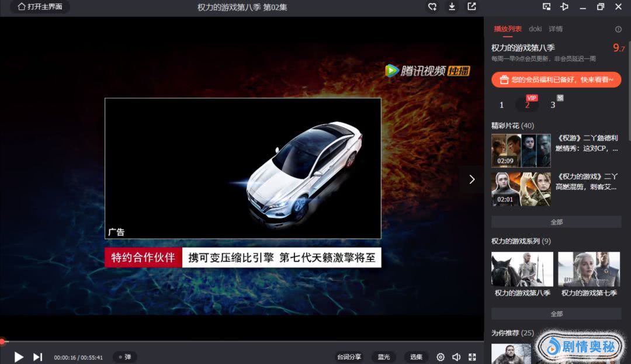This screenshot has height=364, width=631.
Task: Toggle the 弹 danmaku switch
Action: (x=124, y=357)
